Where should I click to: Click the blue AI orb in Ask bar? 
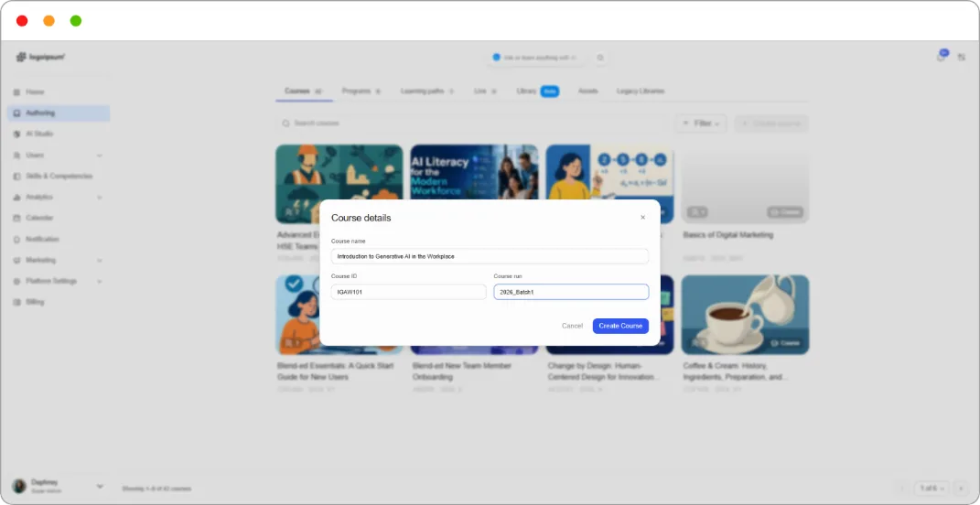click(x=496, y=57)
